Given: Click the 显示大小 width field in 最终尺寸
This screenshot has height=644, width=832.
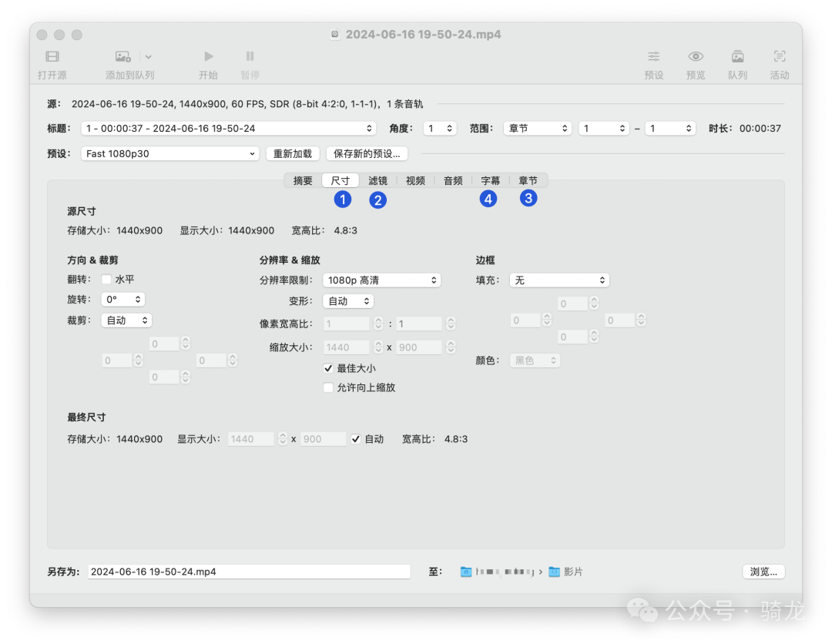Looking at the screenshot, I should [251, 439].
